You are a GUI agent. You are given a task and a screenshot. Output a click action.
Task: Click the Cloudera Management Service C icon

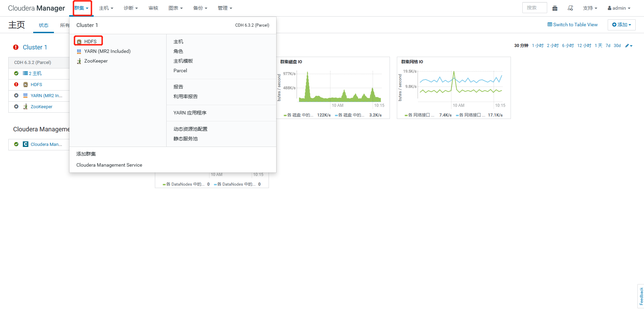pos(26,144)
